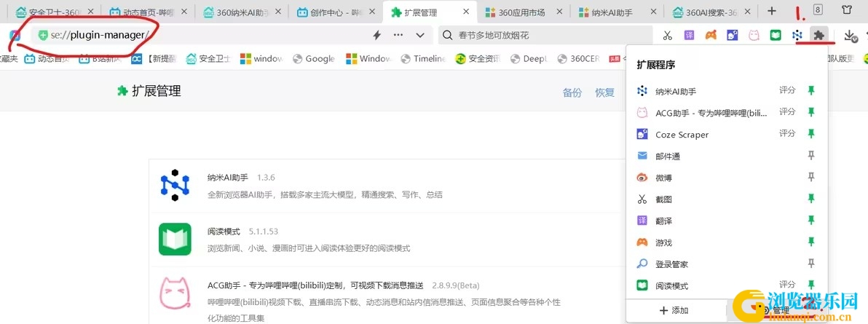
Task: Click the 阅读模式 5.1.1.53 title text
Action: [x=242, y=232]
